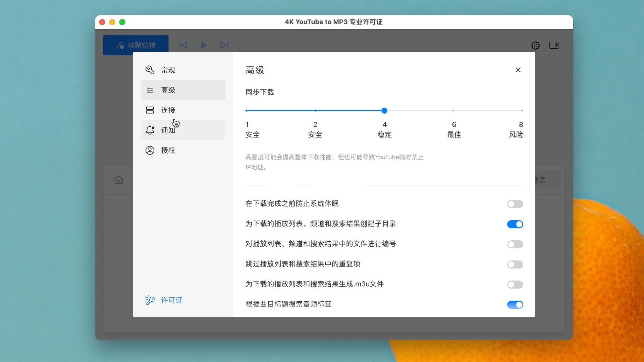Viewport: 644px width, 362px height.
Task: Skip to previous track
Action: (183, 45)
